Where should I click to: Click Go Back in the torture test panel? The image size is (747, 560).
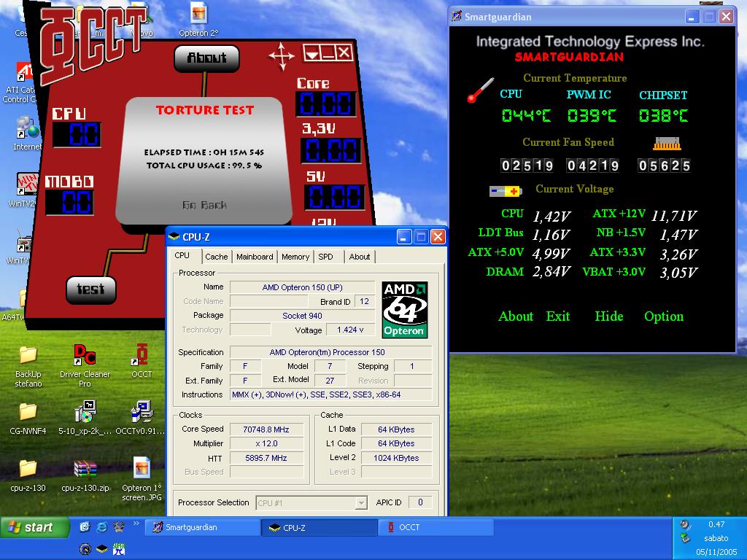204,205
